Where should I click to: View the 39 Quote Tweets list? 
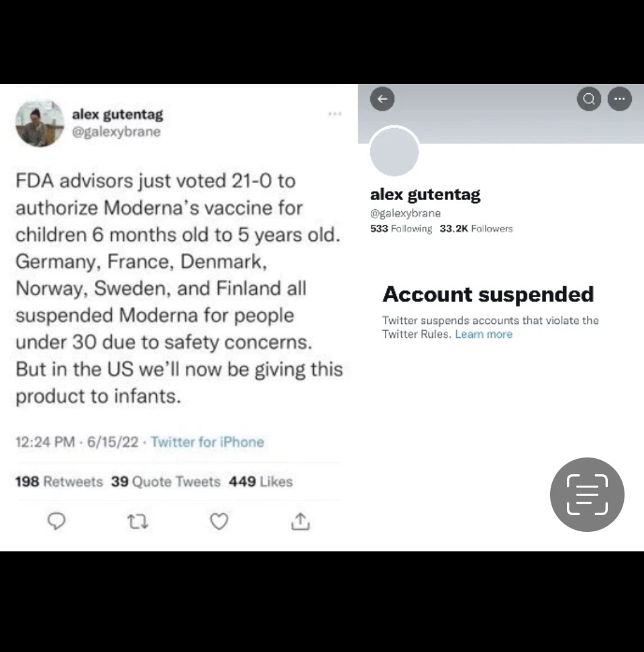tap(166, 482)
